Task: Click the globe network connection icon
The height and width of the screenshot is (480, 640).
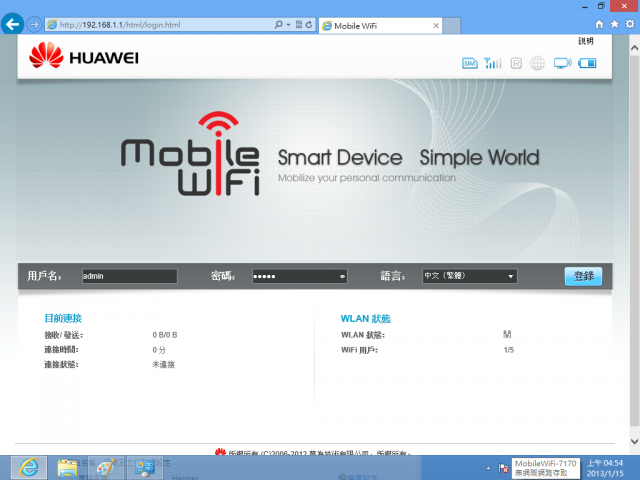Action: click(x=537, y=63)
